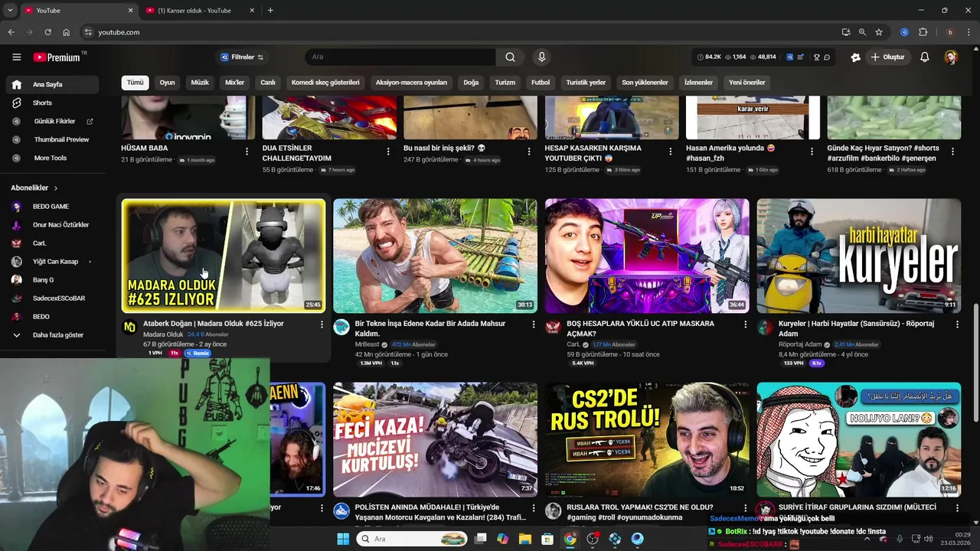Play FECİ KAZA motorcycle thumbnail
Viewport: 980px width, 551px height.
click(435, 439)
